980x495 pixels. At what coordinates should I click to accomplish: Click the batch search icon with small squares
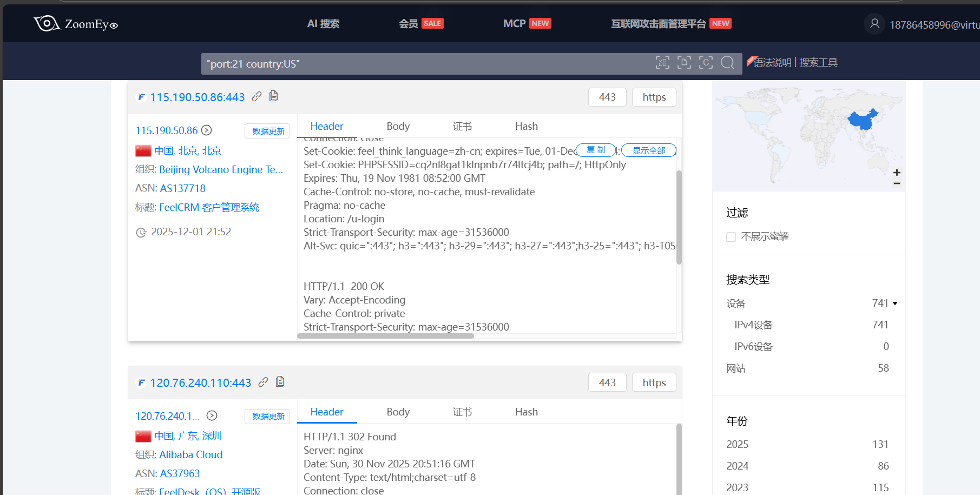[x=662, y=63]
